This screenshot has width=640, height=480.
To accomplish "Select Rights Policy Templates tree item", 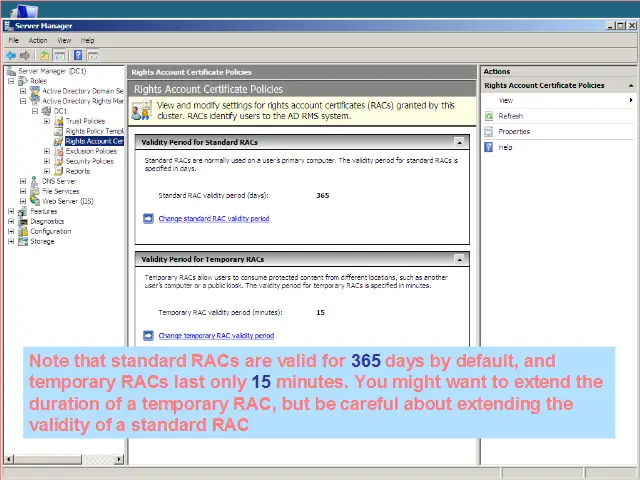I will 94,131.
